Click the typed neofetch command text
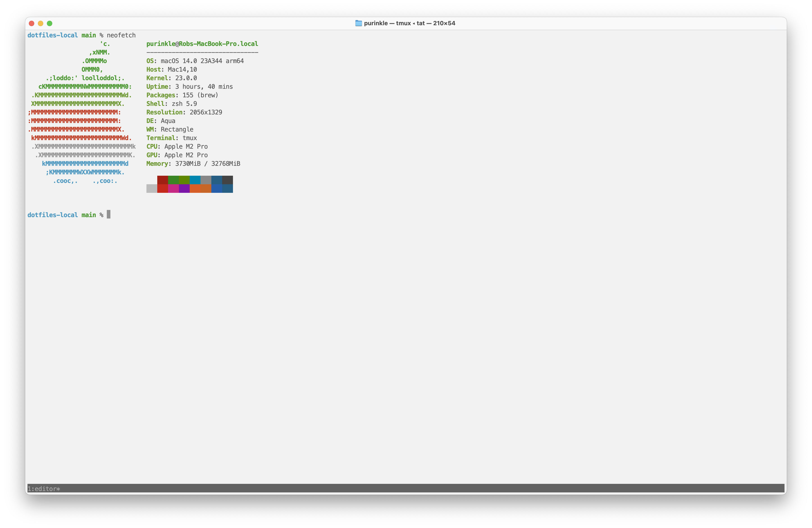Screen dimensions: 812x528 click(x=121, y=35)
